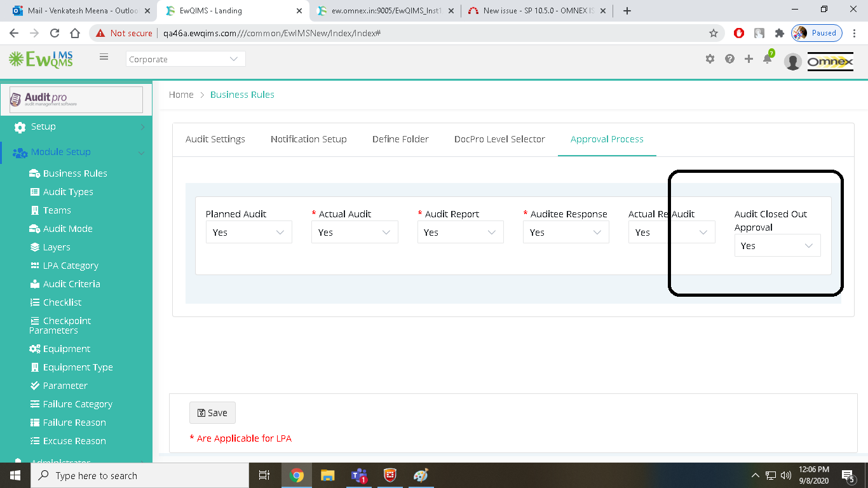Switch to the Define Folder tab
Image resolution: width=868 pixels, height=488 pixels.
[400, 139]
